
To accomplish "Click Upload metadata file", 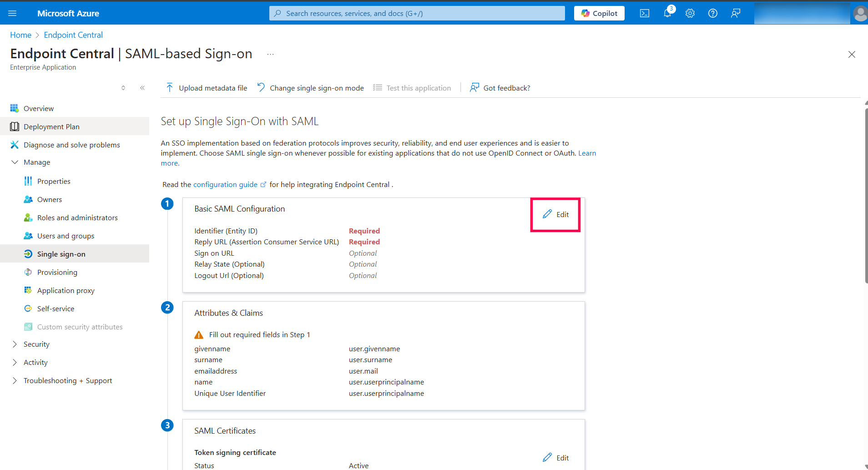I will 207,88.
